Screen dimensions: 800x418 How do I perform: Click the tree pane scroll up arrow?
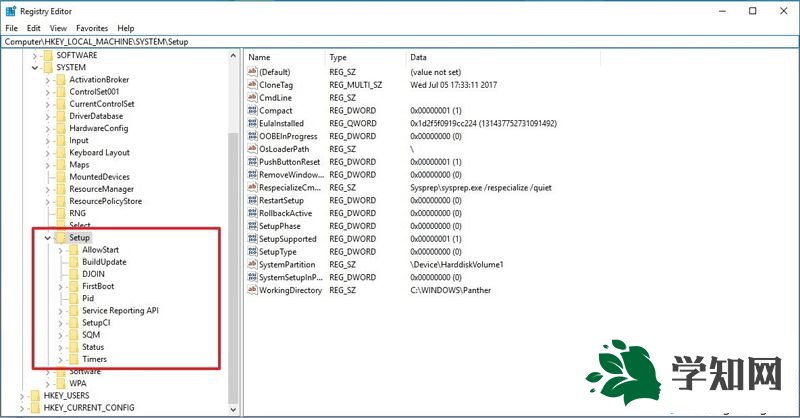pos(233,55)
